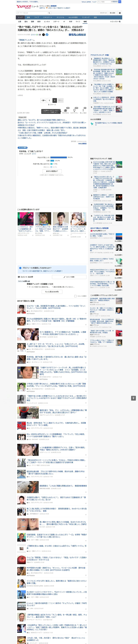Viewport: 138px width, 644px height.
Task: Open the ライブ tab in dark navbar
Action: pyautogui.click(x=37, y=17)
